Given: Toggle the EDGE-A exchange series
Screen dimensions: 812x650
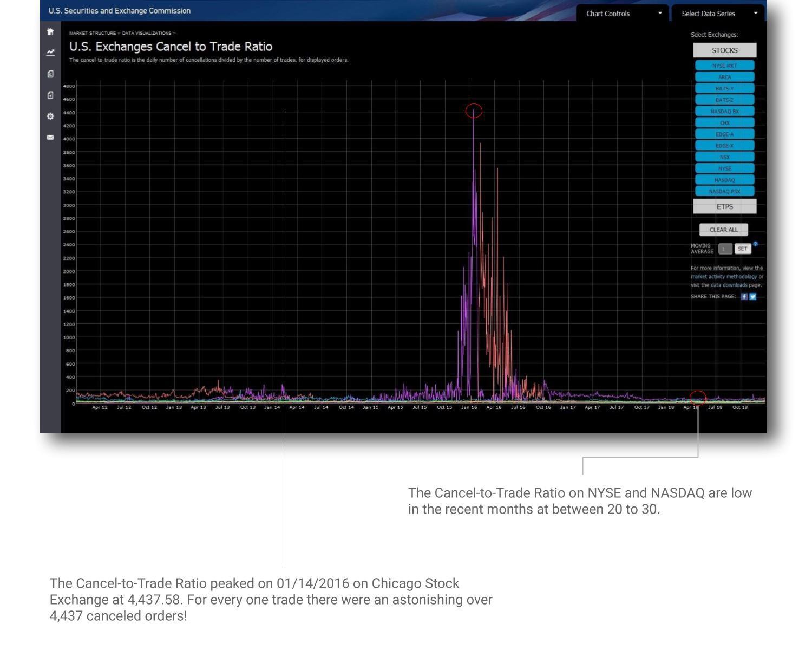Looking at the screenshot, I should click(724, 134).
